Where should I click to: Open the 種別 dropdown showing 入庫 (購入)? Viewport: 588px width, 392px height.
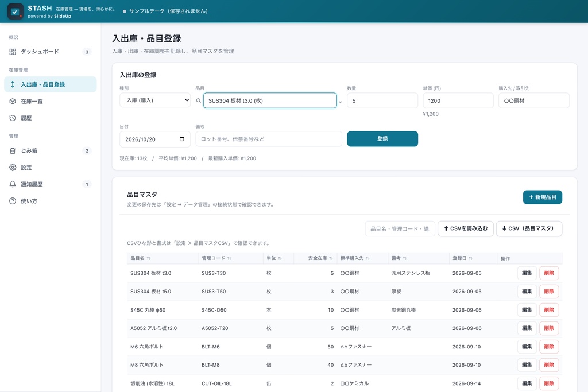tap(155, 100)
